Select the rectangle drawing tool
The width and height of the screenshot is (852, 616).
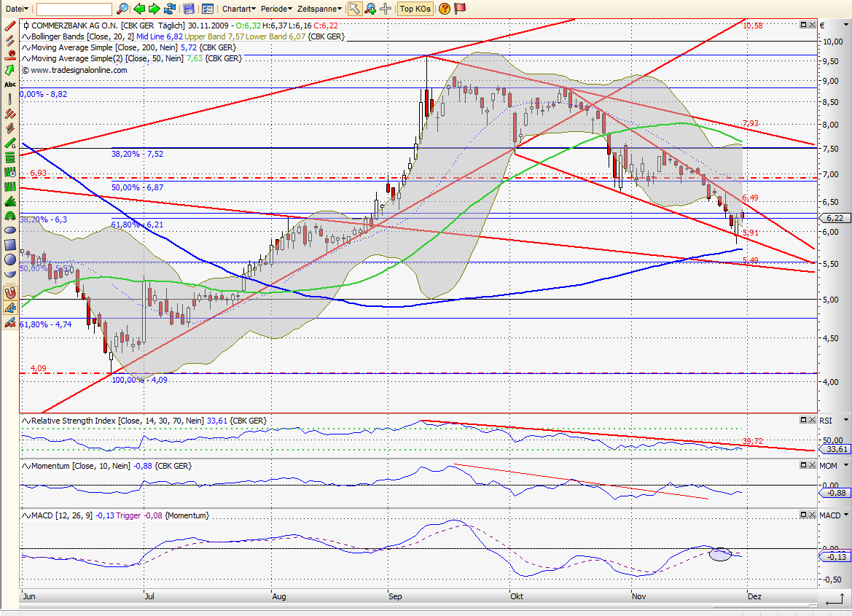coord(9,245)
